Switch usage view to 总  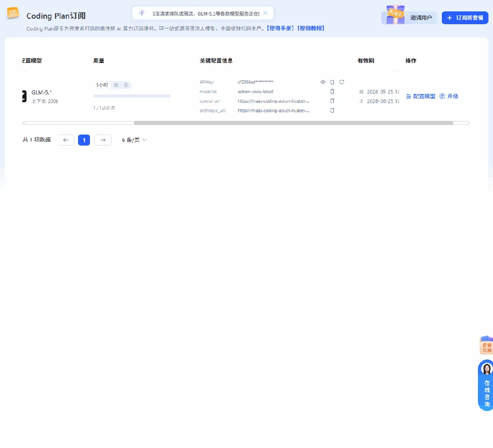[x=126, y=85]
